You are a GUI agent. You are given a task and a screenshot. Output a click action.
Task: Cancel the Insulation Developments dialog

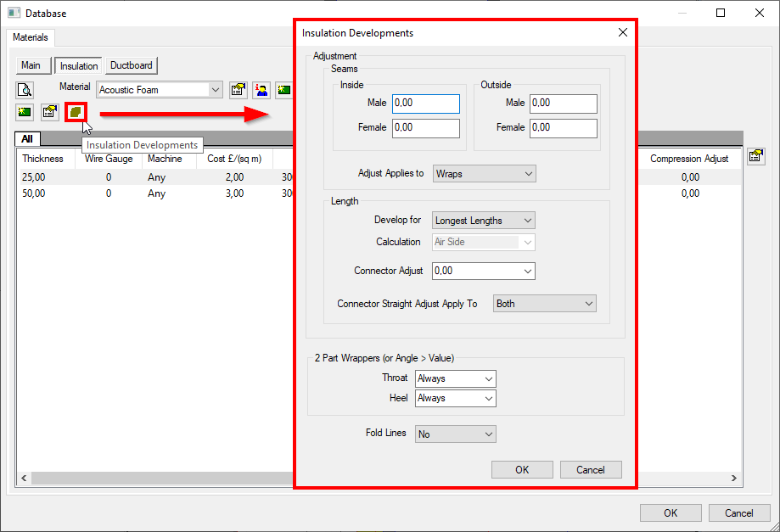click(591, 469)
